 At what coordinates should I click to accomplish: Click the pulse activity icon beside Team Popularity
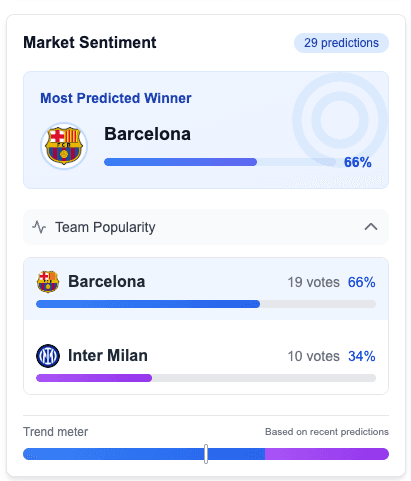[x=39, y=227]
